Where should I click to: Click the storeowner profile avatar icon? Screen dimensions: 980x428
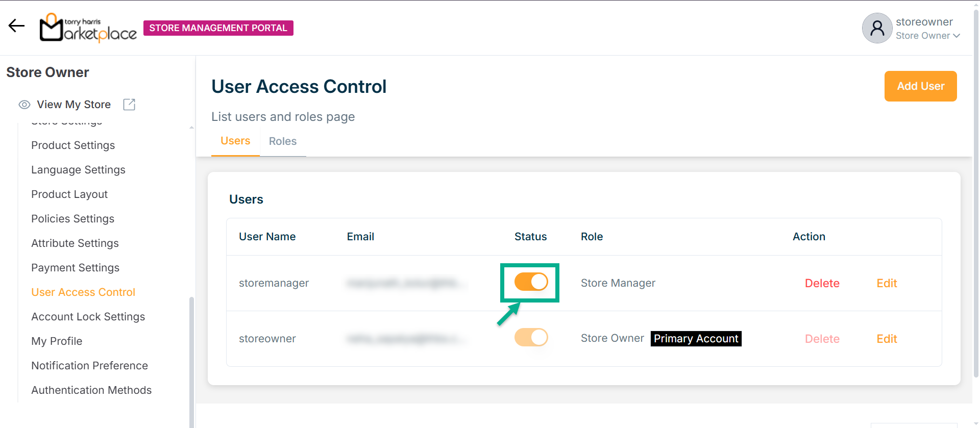click(877, 28)
